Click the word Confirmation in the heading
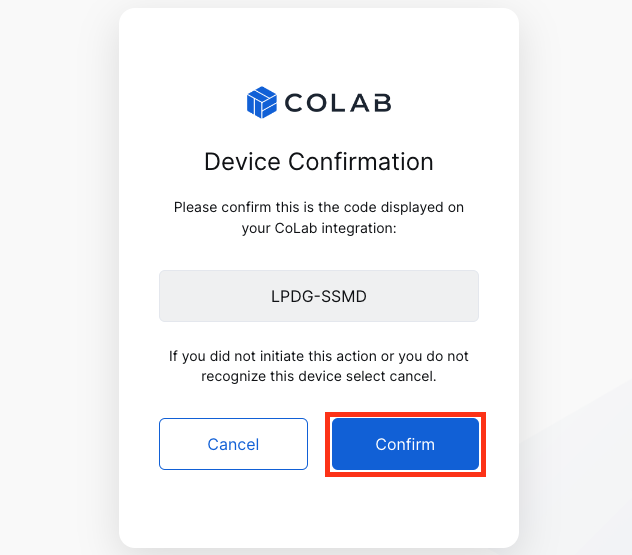 click(x=361, y=162)
